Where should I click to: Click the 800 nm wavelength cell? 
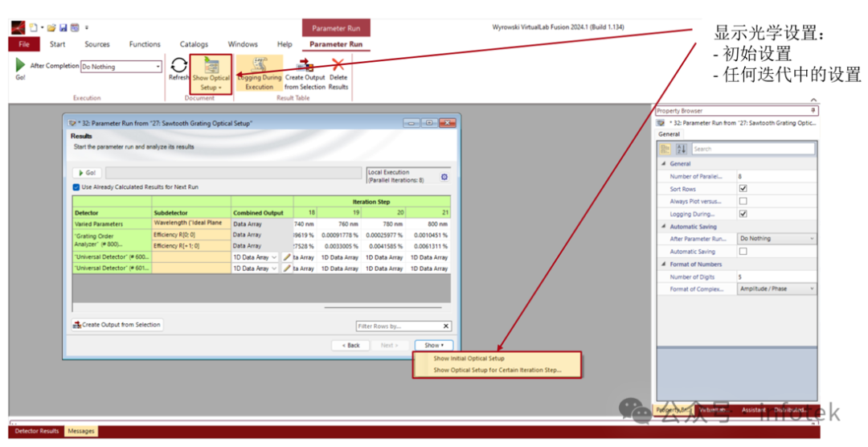point(429,223)
